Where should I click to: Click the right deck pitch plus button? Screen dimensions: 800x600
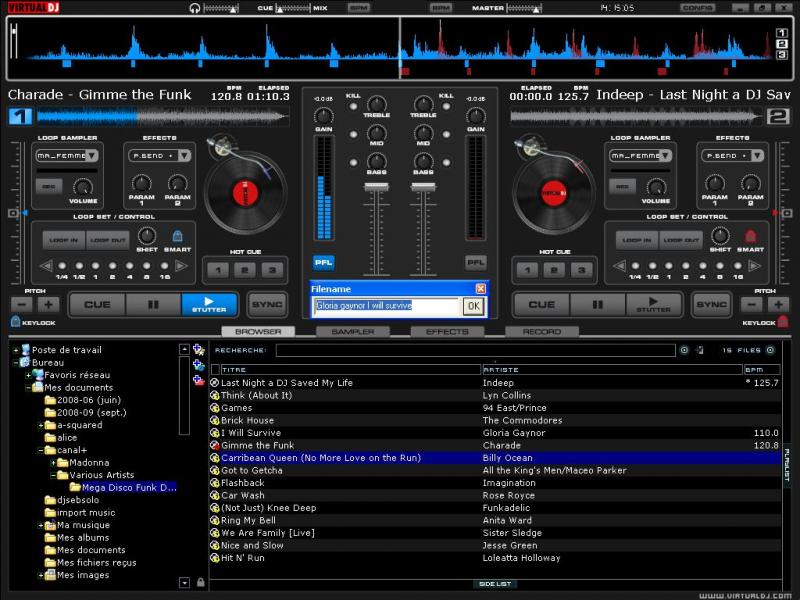tap(779, 304)
